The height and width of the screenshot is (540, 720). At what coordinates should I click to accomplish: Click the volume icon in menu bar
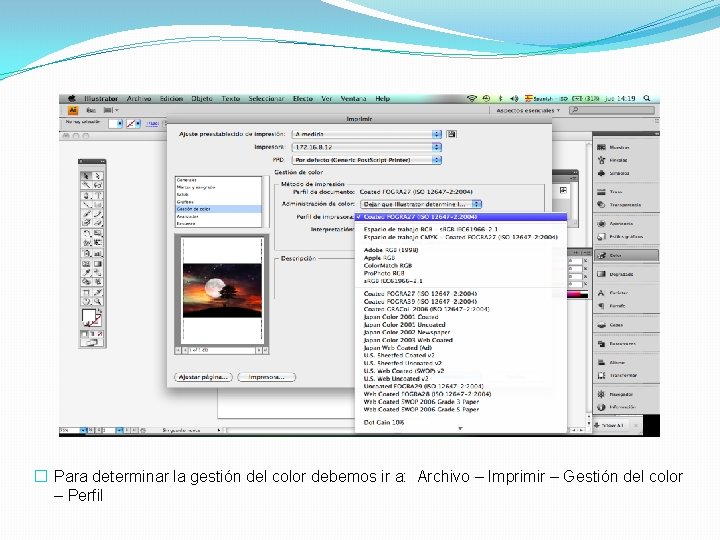click(514, 98)
